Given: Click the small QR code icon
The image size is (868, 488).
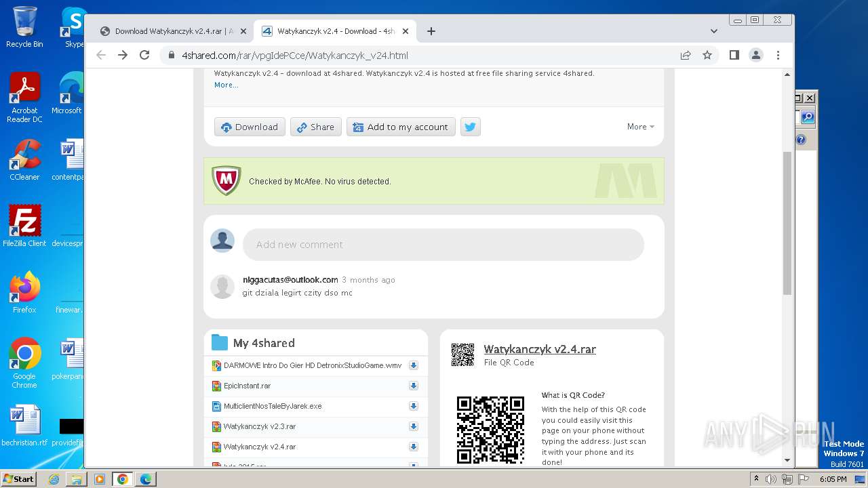Looking at the screenshot, I should [x=462, y=354].
